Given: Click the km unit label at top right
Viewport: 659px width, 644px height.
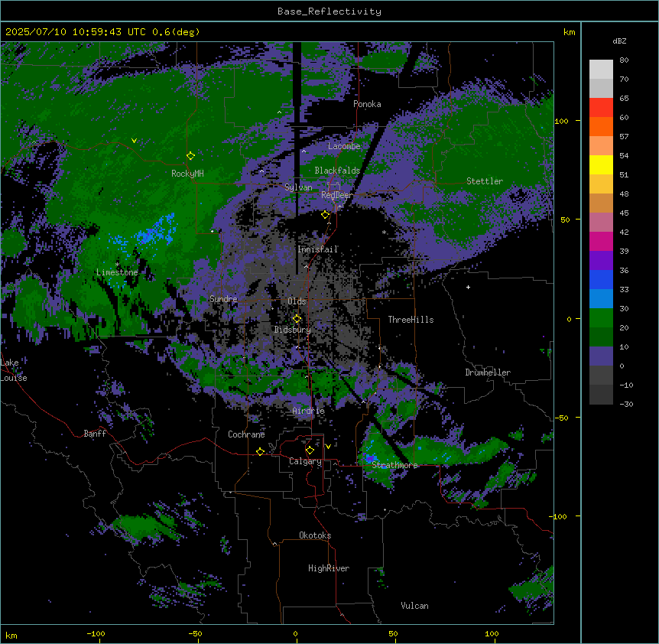Looking at the screenshot, I should point(569,32).
